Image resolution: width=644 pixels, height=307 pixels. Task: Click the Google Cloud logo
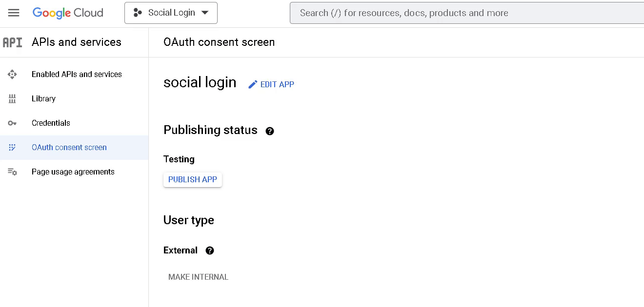(68, 13)
